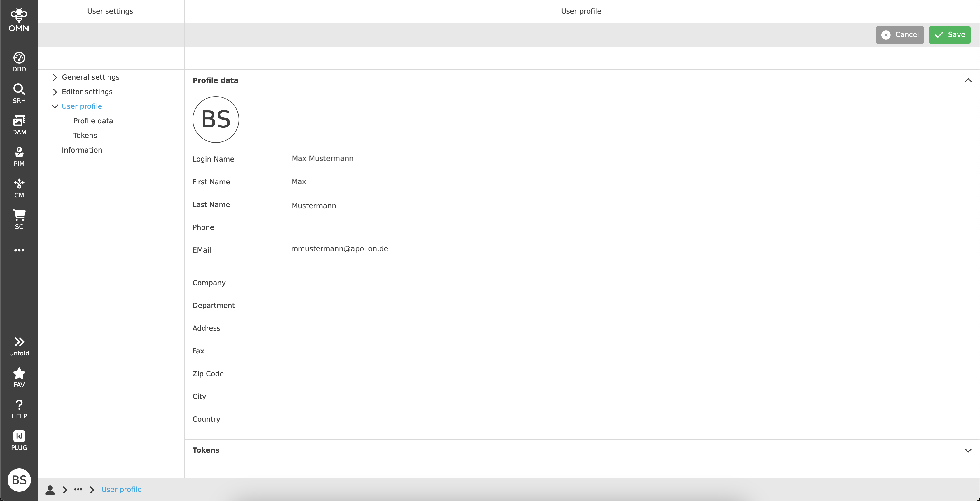Viewport: 980px width, 501px height.
Task: Open the CM module
Action: 19,188
